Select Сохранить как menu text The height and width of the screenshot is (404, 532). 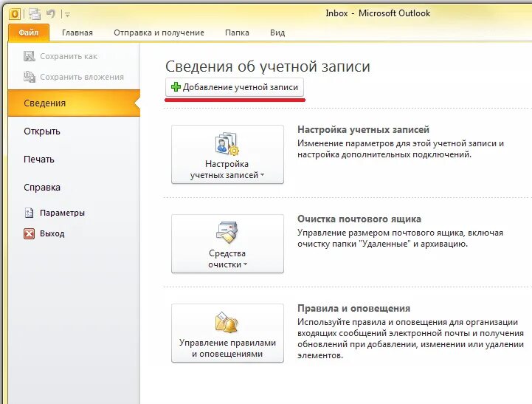click(x=69, y=56)
